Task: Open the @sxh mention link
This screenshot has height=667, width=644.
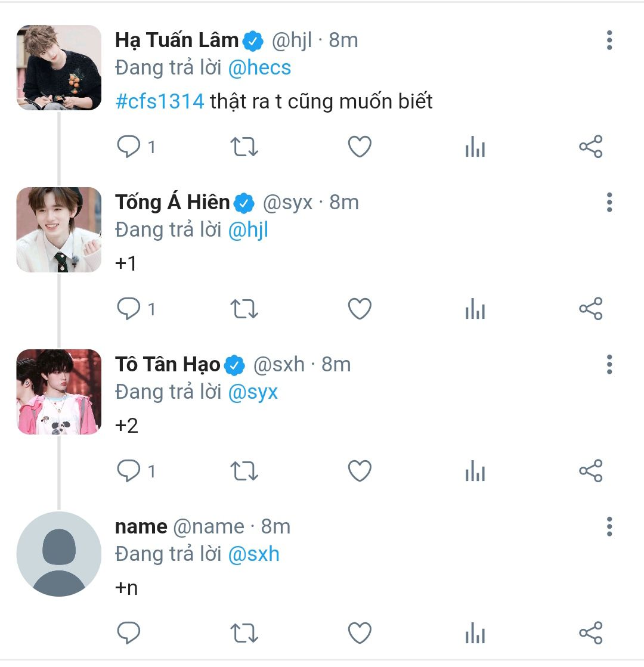Action: pos(254,554)
